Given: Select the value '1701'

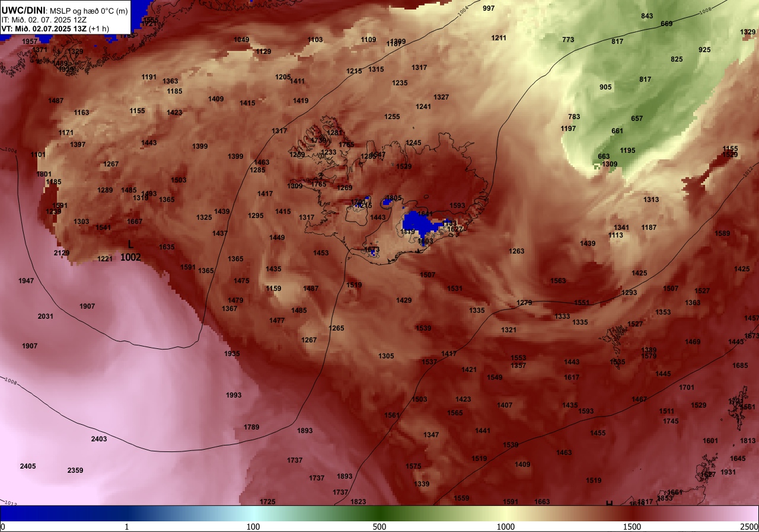Looking at the screenshot, I should pos(687,387).
